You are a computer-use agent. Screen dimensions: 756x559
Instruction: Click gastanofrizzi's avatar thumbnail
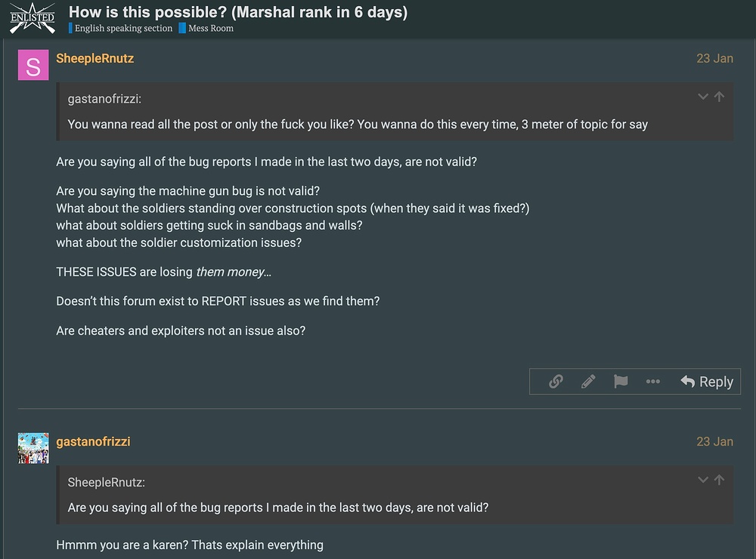click(33, 448)
